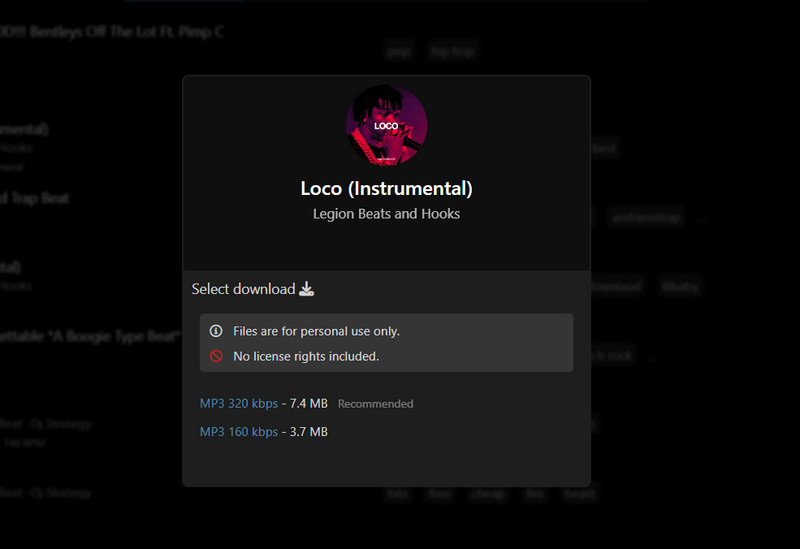Click the Loco circular album artwork
Viewport: 800px width, 549px height.
point(386,125)
